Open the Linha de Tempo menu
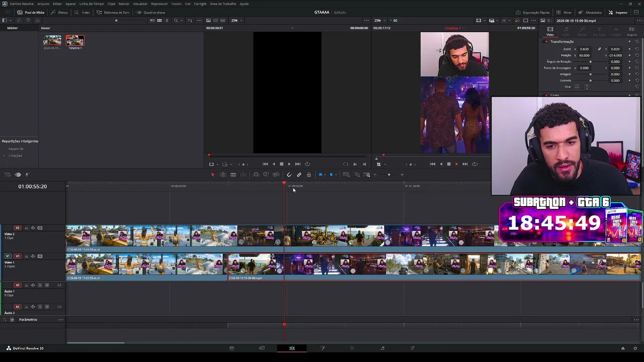 click(92, 4)
